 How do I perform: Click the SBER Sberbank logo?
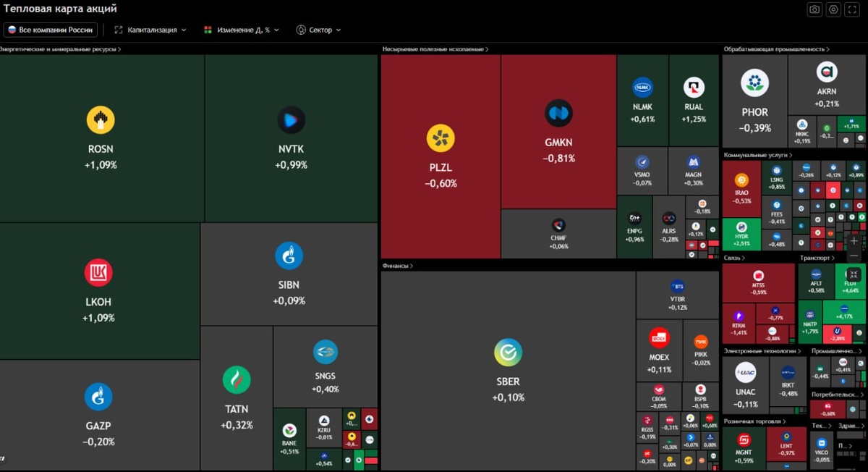508,353
